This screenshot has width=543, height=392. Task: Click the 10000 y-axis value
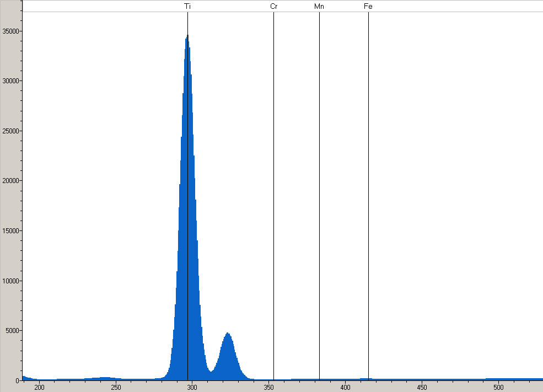pos(10,281)
